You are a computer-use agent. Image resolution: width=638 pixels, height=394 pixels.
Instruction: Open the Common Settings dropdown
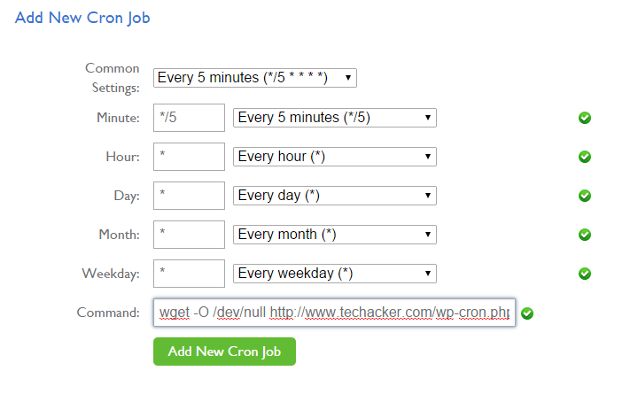(x=255, y=78)
